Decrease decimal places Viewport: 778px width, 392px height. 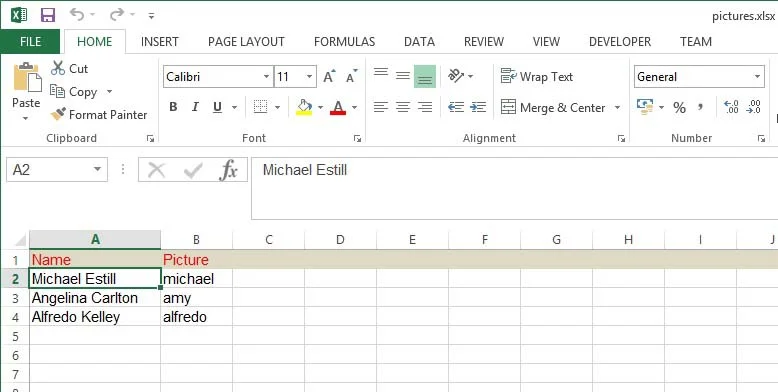pyautogui.click(x=753, y=107)
